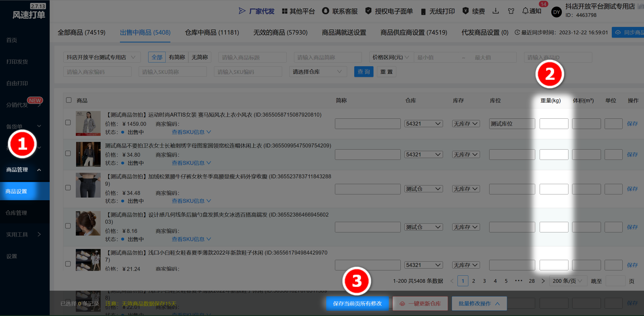Open 商品供应商设置 (74519) tab
This screenshot has height=316, width=644.
coord(414,32)
